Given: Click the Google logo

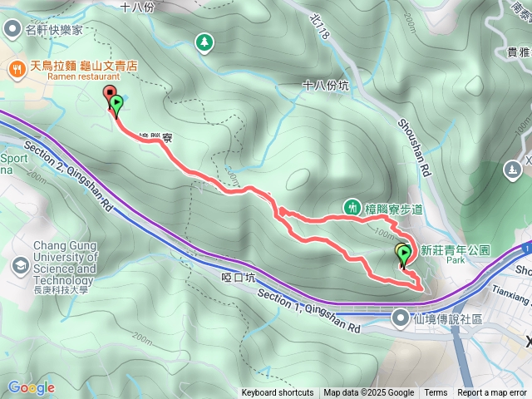Looking at the screenshot, I should point(32,387).
